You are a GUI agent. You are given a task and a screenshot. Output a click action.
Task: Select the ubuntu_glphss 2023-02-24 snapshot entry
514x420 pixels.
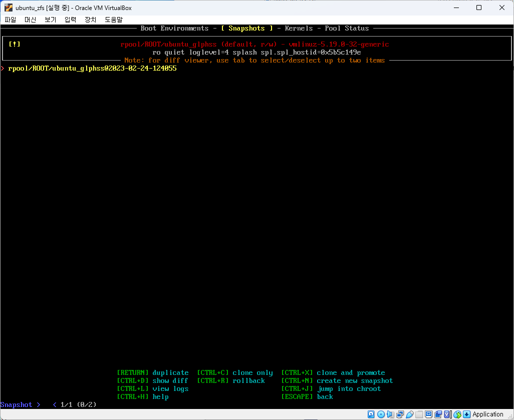point(92,69)
